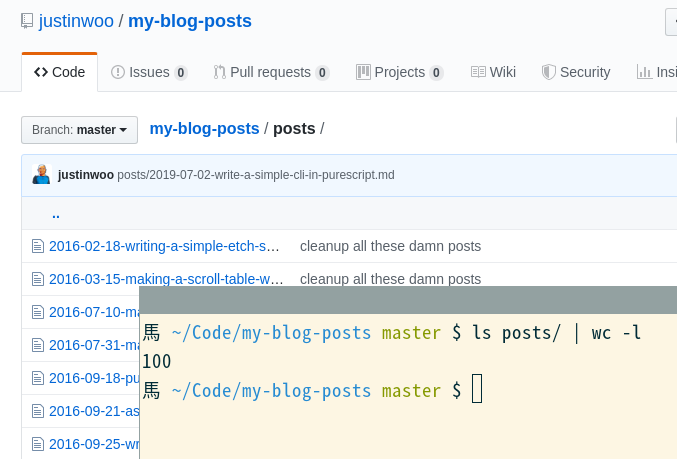Click file icon for 2016-02-18 post
The height and width of the screenshot is (459, 677).
click(x=38, y=246)
